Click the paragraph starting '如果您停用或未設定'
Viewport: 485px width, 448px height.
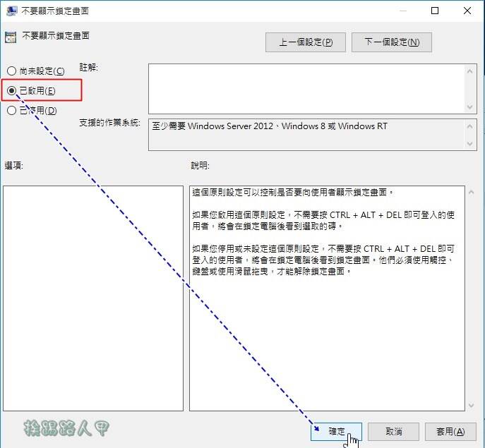[323, 260]
